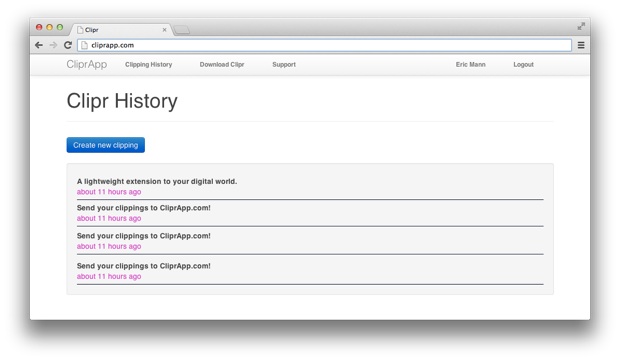The height and width of the screenshot is (361, 619).
Task: Click the green zoom window button
Action: (x=60, y=27)
